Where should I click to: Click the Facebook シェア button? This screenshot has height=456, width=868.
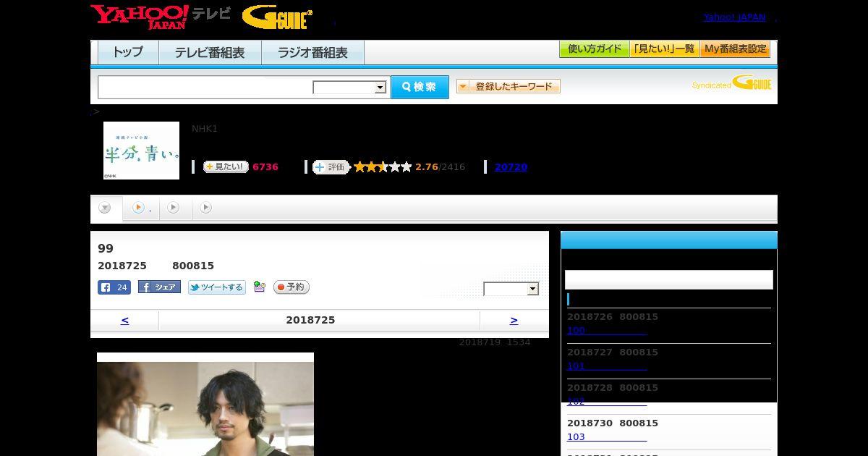tap(159, 287)
